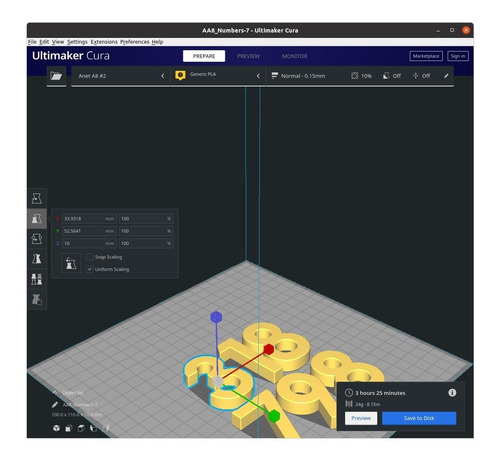Click the X size field showing 33.9318 mm
500x462 pixels.
tap(89, 219)
